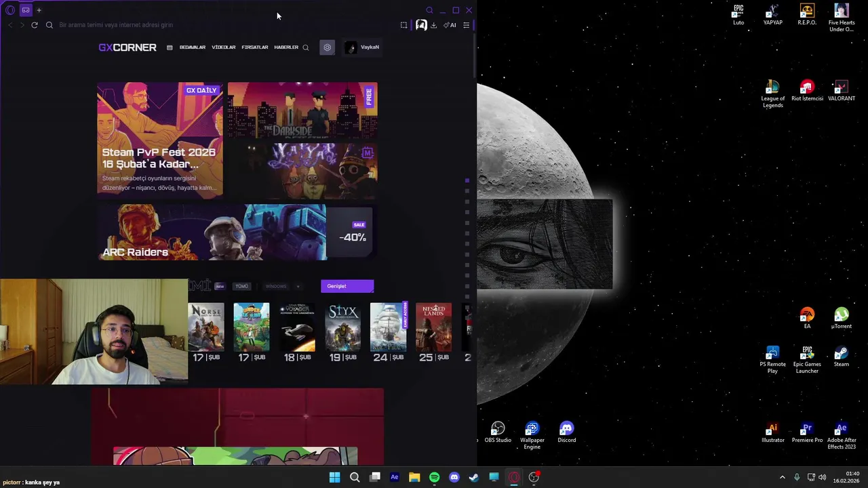Open the BEDAVALAR menu
Viewport: 868px width, 488px height.
click(x=192, y=47)
